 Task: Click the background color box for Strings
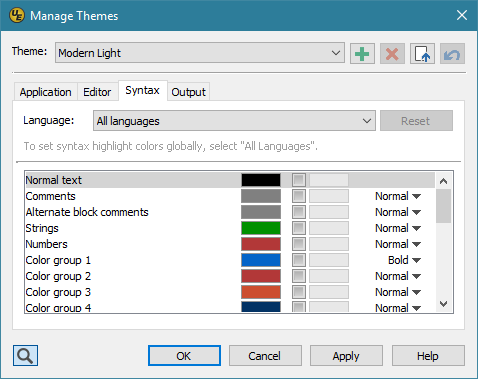click(x=329, y=228)
